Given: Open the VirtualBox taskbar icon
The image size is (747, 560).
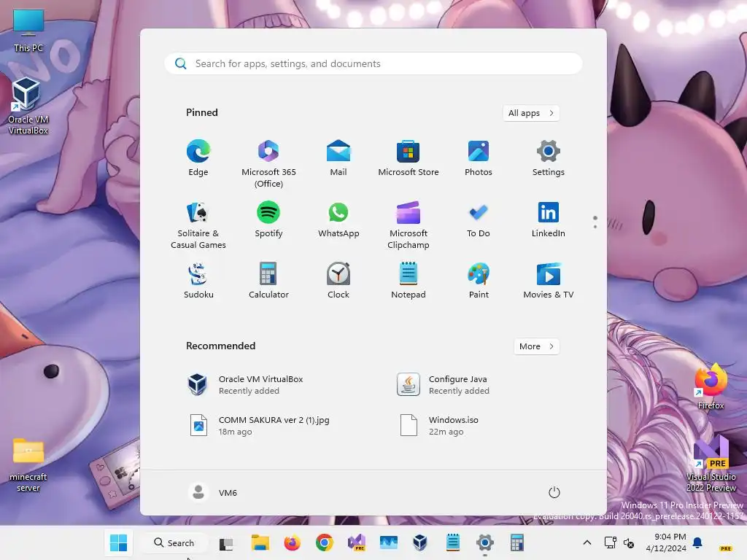Looking at the screenshot, I should point(420,542).
